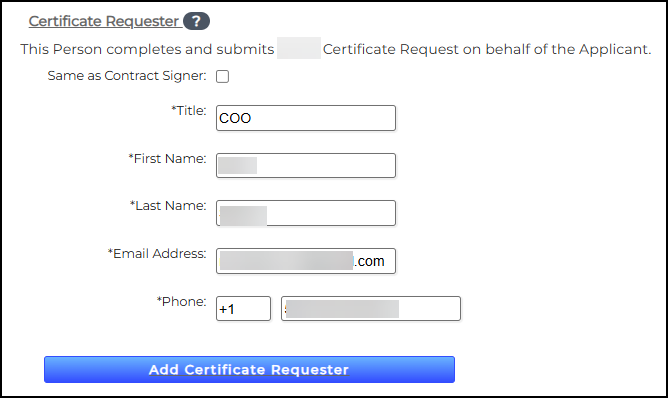Click the *Phone label text
Image resolution: width=668 pixels, height=398 pixels.
(x=181, y=302)
